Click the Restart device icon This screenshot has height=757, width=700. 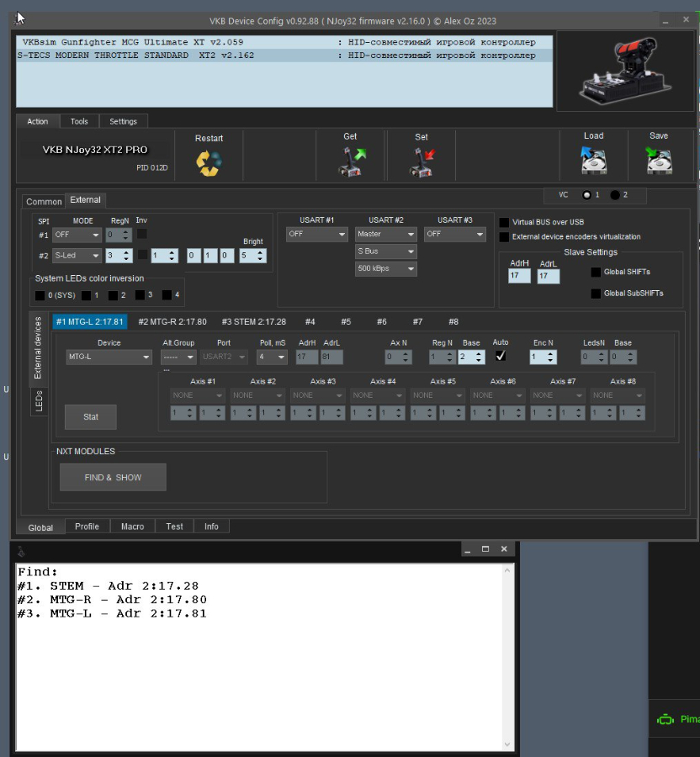pyautogui.click(x=209, y=162)
